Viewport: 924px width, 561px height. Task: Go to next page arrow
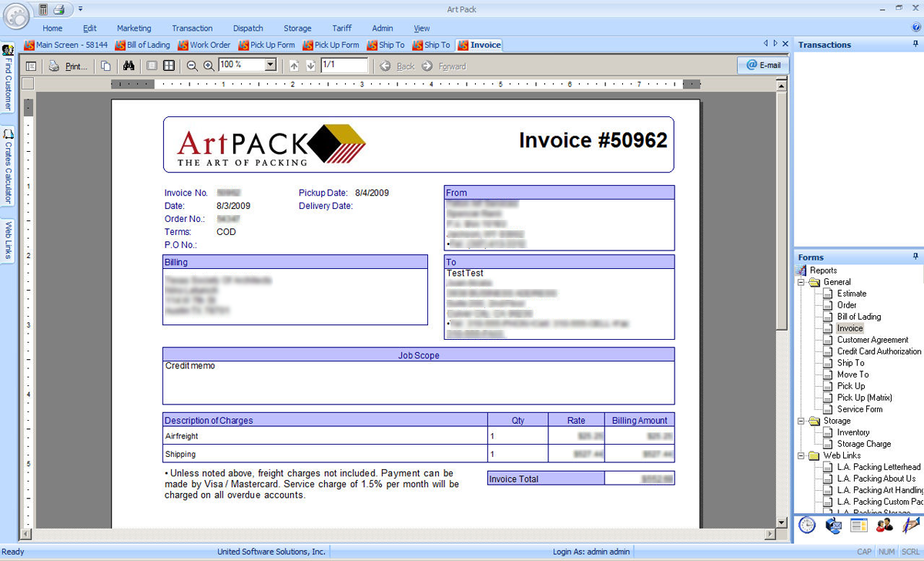(310, 66)
